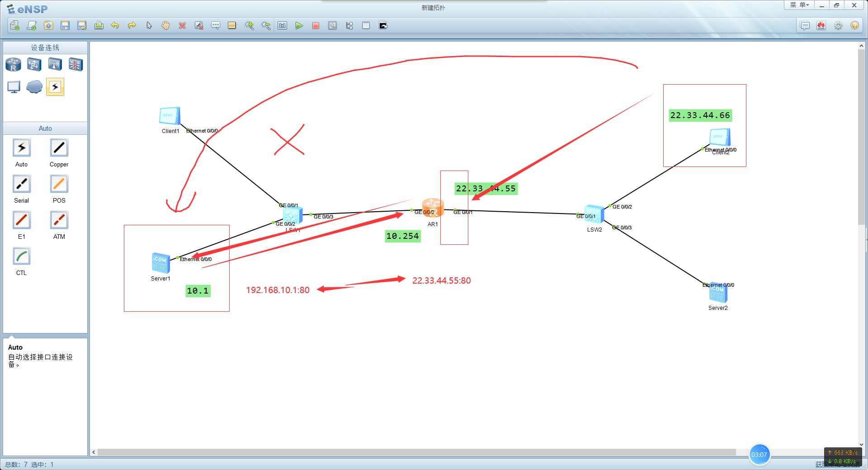Select the Firewall device category

[x=75, y=65]
